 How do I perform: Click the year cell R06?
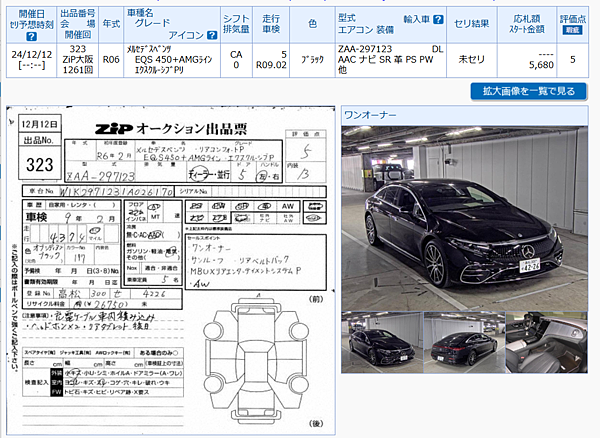[x=111, y=60]
